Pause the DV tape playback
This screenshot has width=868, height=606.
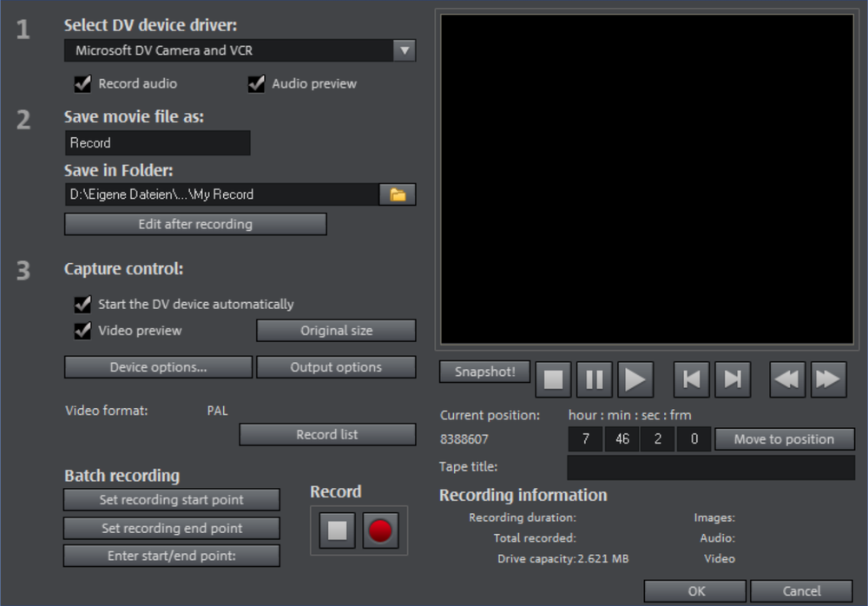pos(595,379)
